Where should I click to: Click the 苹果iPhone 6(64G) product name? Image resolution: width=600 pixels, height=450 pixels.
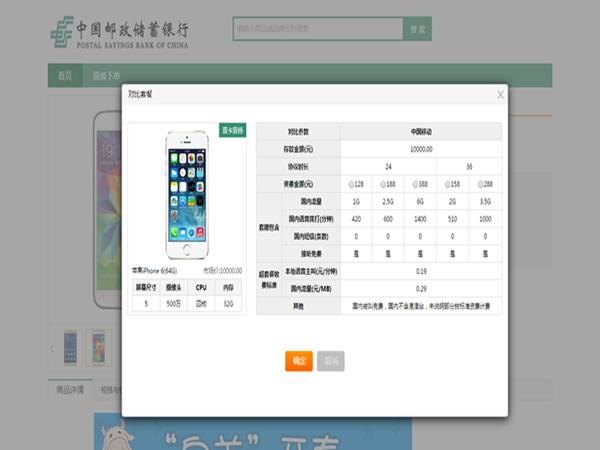[x=155, y=271]
